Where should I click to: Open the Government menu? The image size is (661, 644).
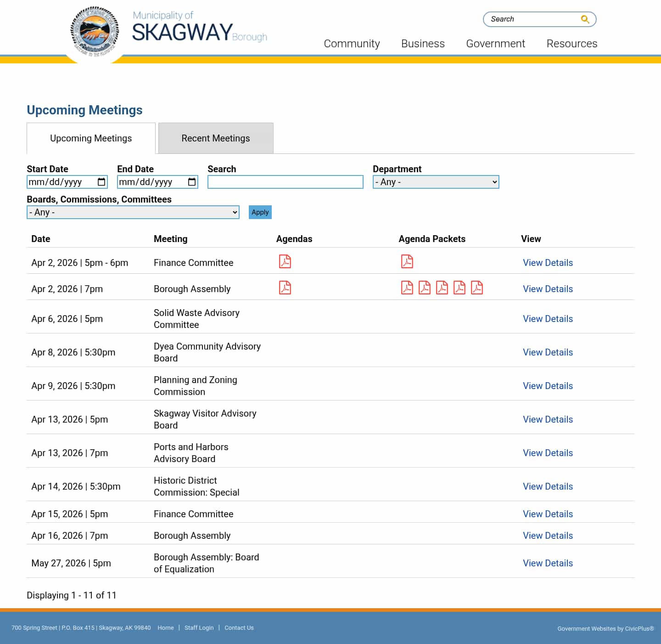495,44
